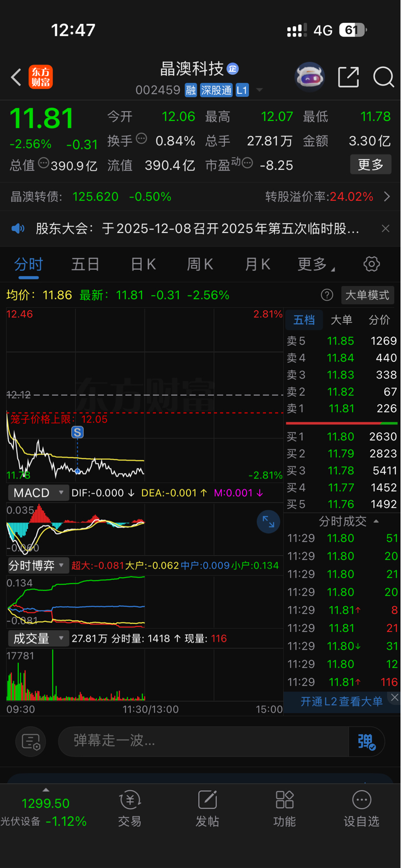The image size is (401, 868).
Task: Select the 分价 tab
Action: (x=379, y=320)
